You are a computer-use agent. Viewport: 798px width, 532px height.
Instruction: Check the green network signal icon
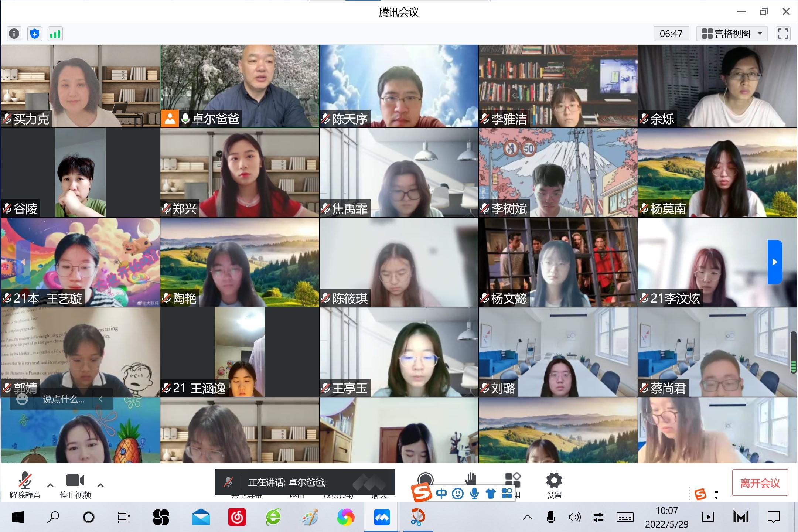pos(55,34)
